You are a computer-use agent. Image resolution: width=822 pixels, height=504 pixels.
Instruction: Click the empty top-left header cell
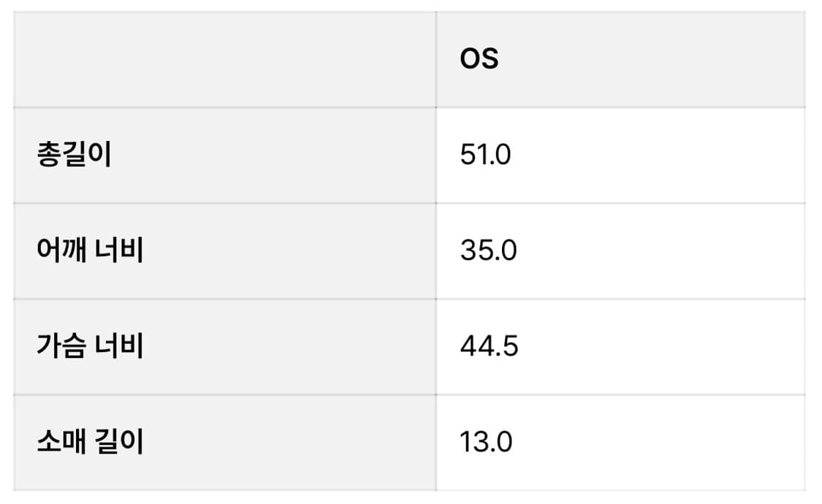tap(225, 58)
